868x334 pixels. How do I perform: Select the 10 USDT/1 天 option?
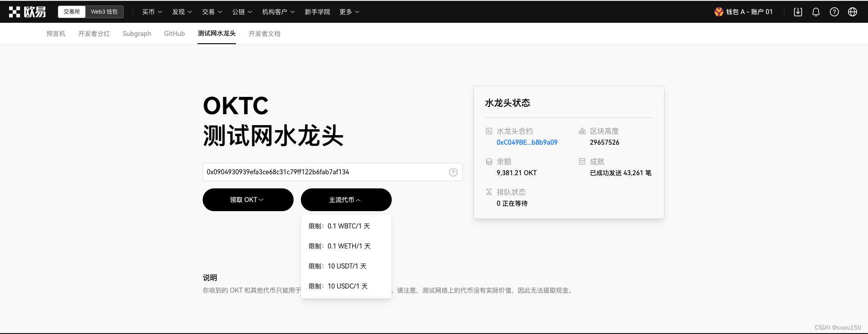[x=346, y=266]
